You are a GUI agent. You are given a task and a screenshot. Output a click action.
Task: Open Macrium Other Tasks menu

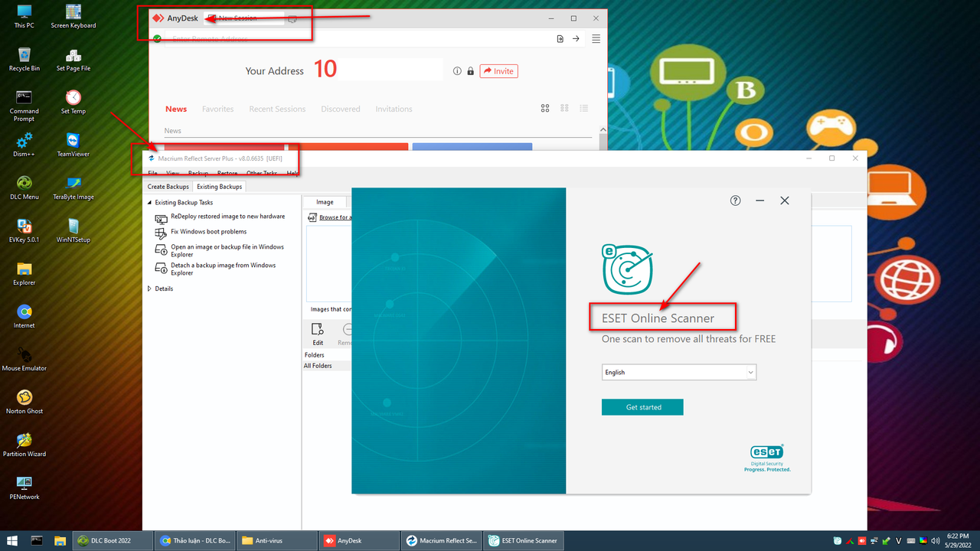(262, 174)
